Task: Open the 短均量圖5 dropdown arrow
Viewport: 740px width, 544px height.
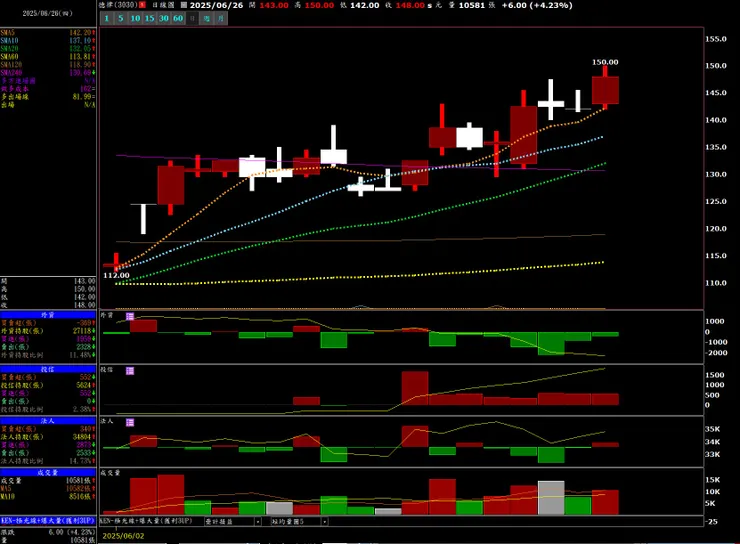Action: [x=325, y=522]
